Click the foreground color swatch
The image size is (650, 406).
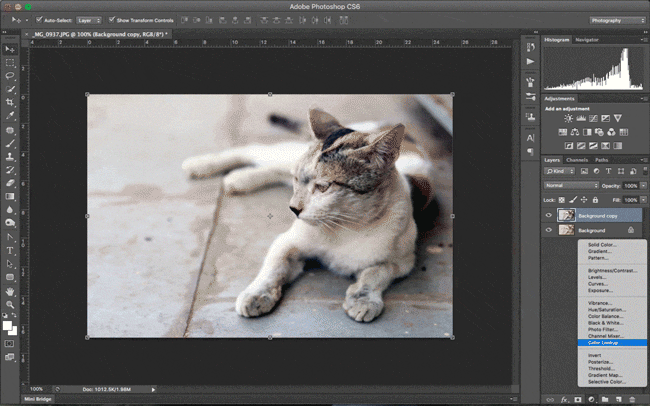point(7,326)
